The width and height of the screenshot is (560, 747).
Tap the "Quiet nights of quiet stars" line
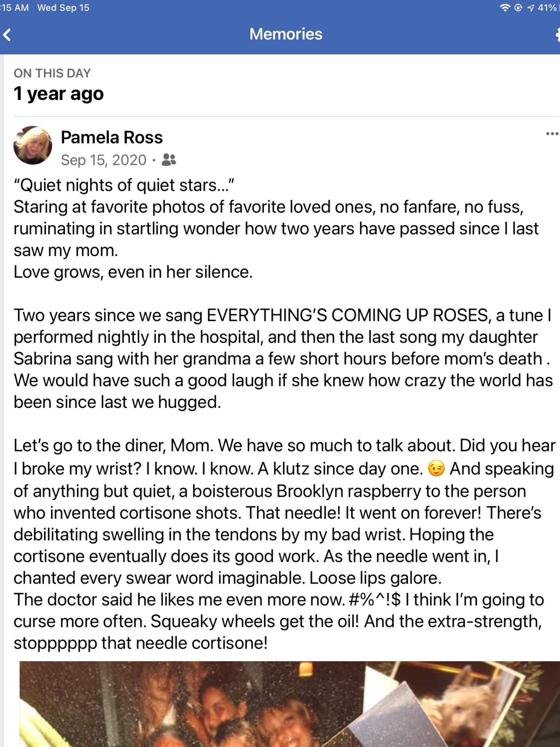(124, 185)
